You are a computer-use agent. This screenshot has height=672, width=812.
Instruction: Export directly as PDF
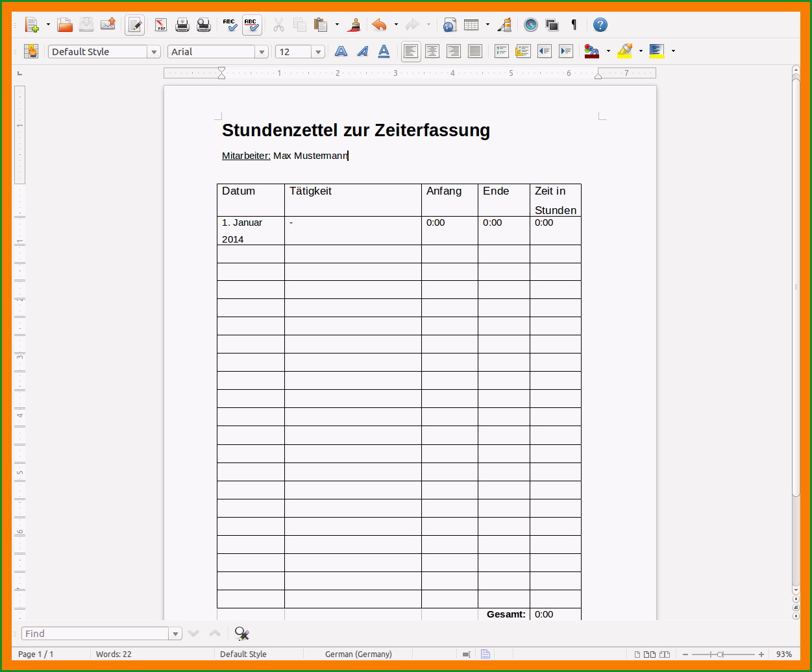click(x=161, y=25)
